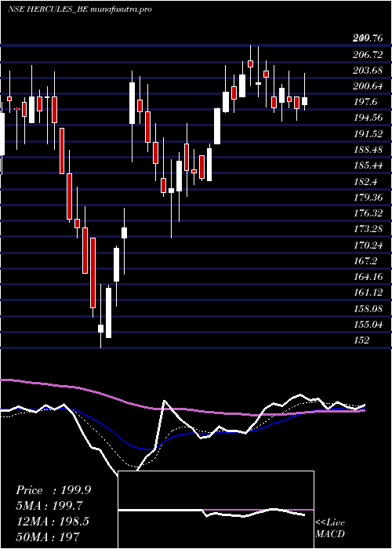This screenshot has height=549, width=392.
Task: Click the 50MA : 197 readout
Action: (x=48, y=536)
